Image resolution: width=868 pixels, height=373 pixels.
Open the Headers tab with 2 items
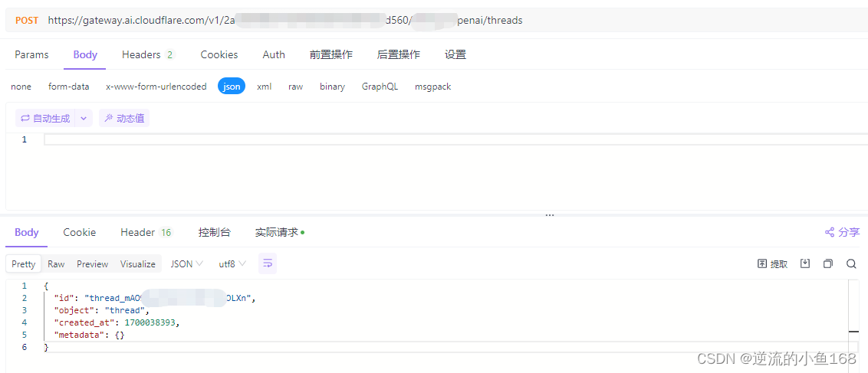(148, 54)
